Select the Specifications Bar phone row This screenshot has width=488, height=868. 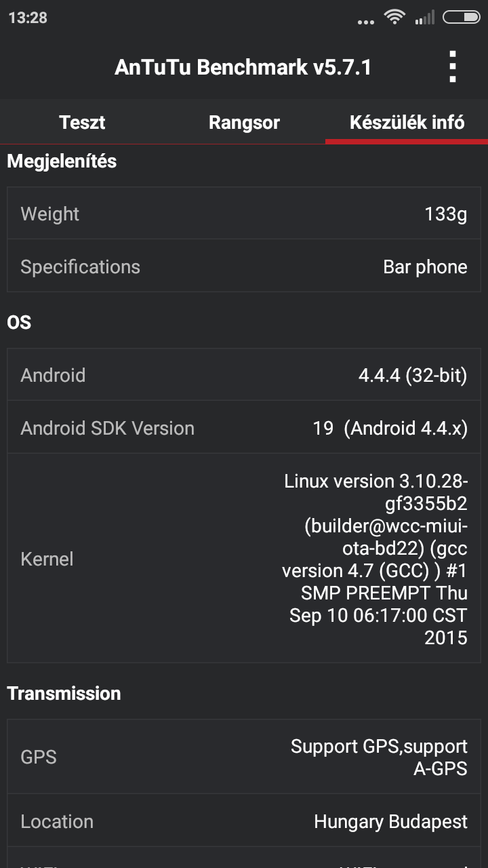point(244,267)
